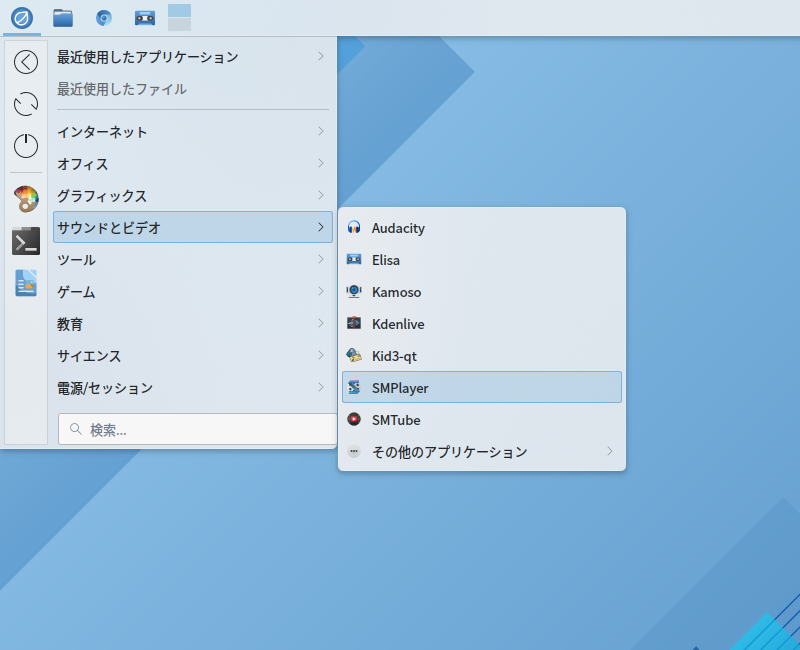
Task: Launch SMPlayer from the submenu
Action: click(482, 387)
